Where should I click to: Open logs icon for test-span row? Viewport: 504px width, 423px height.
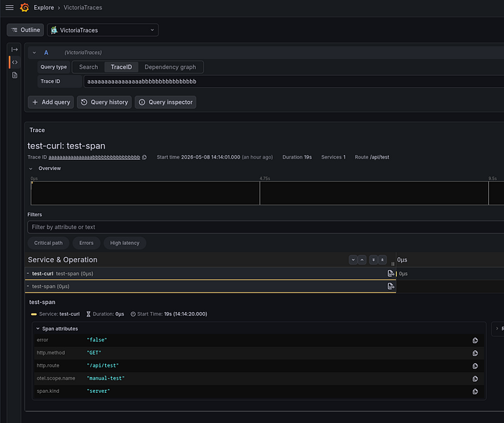click(390, 286)
